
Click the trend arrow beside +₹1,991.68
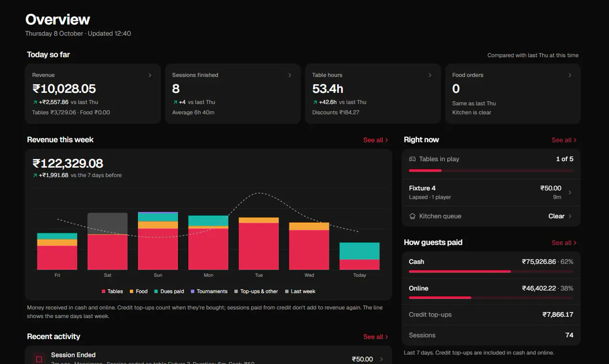point(35,175)
